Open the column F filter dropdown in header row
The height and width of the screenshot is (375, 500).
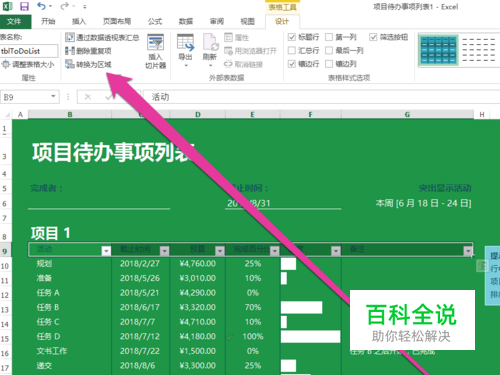[x=336, y=251]
